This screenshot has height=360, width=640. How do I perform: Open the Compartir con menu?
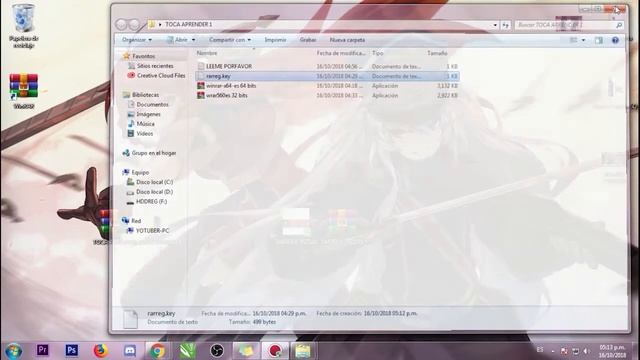[230, 40]
